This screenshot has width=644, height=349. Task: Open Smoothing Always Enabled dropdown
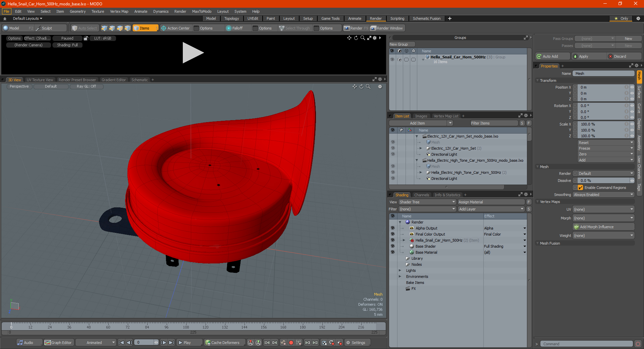click(x=603, y=195)
